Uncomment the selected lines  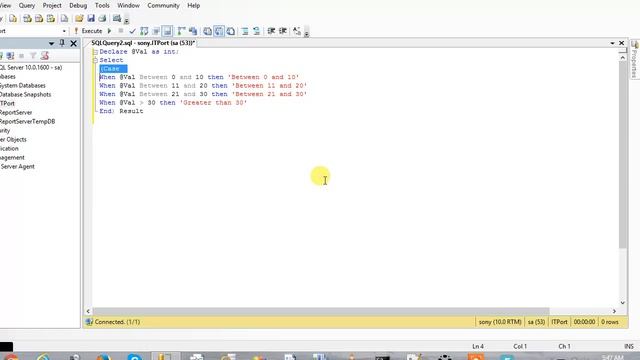pos(256,31)
